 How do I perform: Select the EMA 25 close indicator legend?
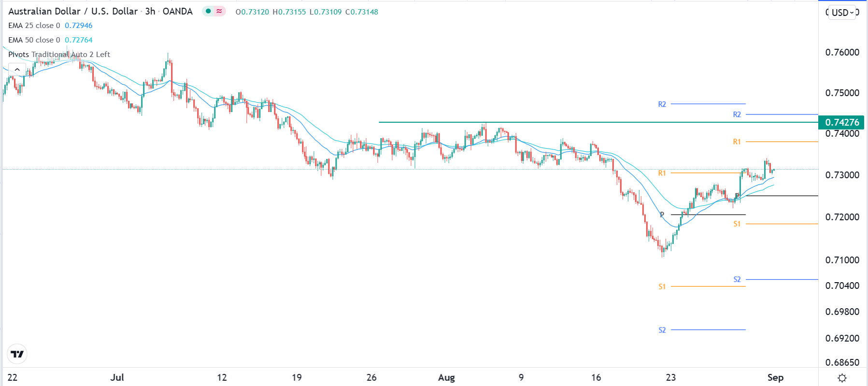[34, 26]
